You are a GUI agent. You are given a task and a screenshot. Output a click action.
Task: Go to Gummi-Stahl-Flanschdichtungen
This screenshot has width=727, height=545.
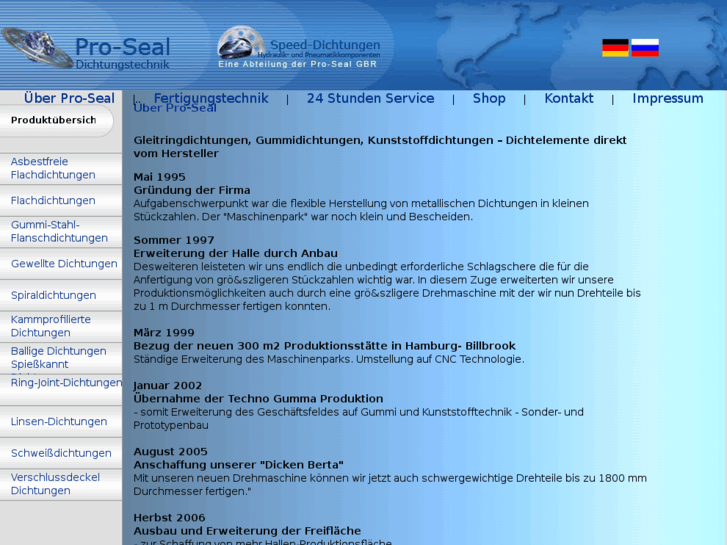[x=59, y=231]
